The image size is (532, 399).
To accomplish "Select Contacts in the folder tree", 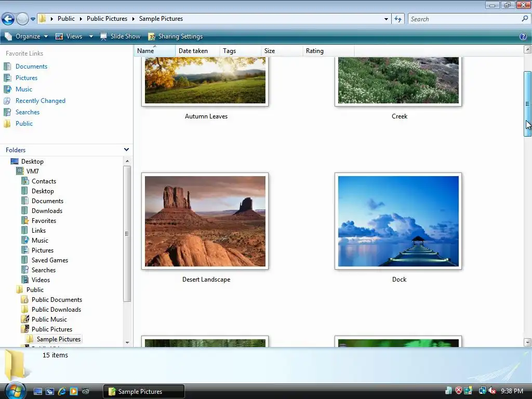I will coord(44,181).
